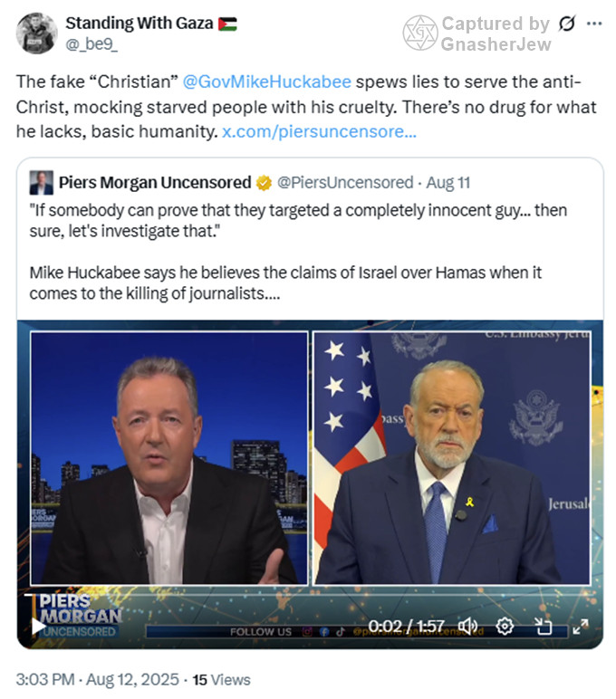This screenshot has width=616, height=699.
Task: Toggle picture-in-picture mode icon
Action: click(x=543, y=627)
